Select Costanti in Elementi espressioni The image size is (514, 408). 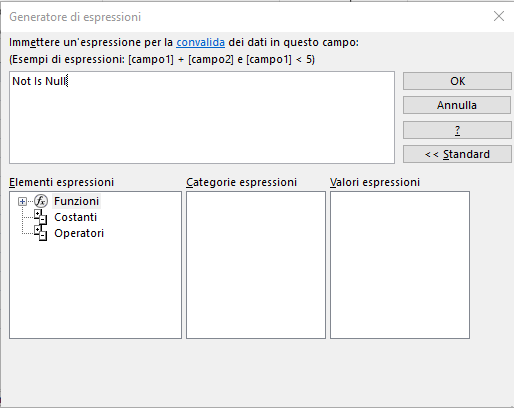pos(76,217)
